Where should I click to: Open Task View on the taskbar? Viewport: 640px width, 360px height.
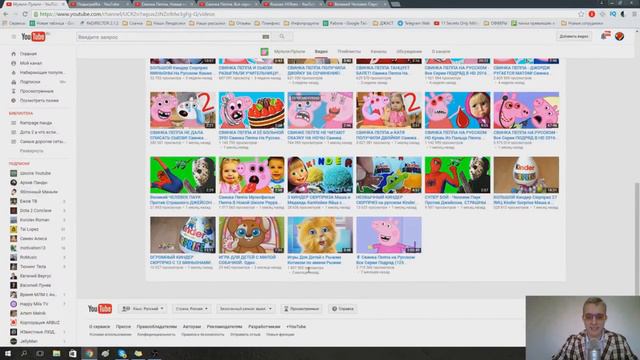coord(40,353)
